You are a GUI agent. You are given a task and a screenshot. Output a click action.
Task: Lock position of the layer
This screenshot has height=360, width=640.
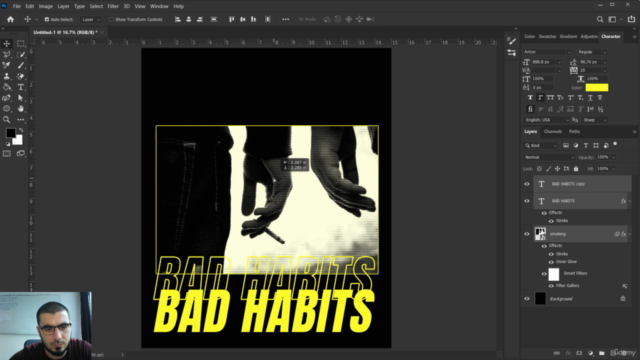click(x=557, y=169)
